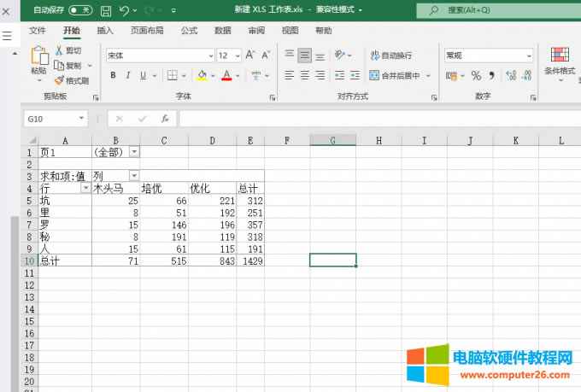
Task: Click the percent style icon
Action: pos(476,75)
